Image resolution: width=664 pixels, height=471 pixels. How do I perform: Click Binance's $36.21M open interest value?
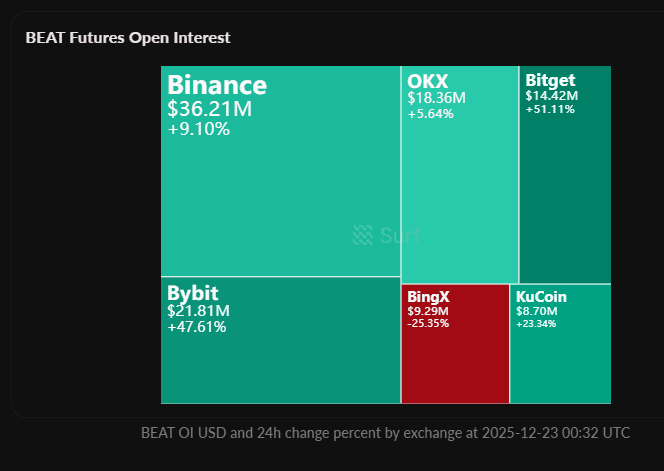pos(210,109)
